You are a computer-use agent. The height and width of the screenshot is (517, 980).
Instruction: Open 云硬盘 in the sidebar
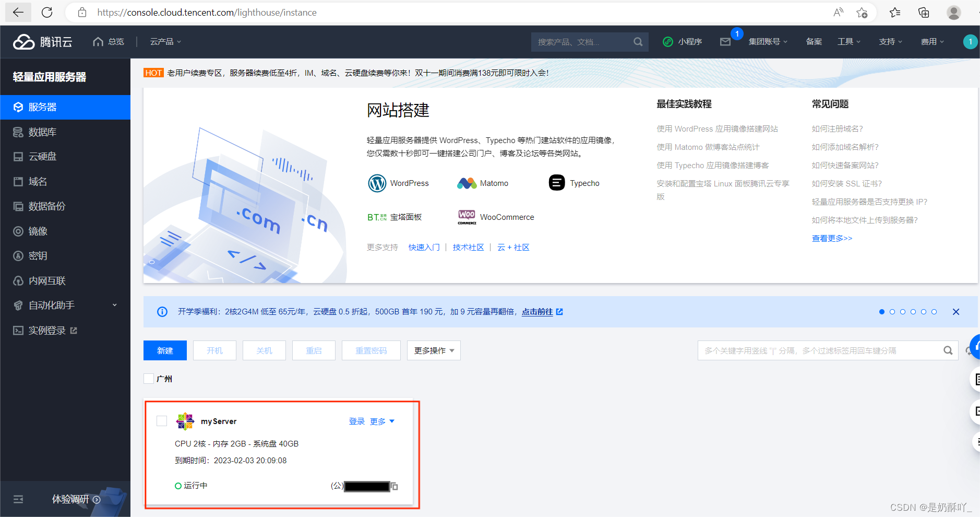point(65,157)
